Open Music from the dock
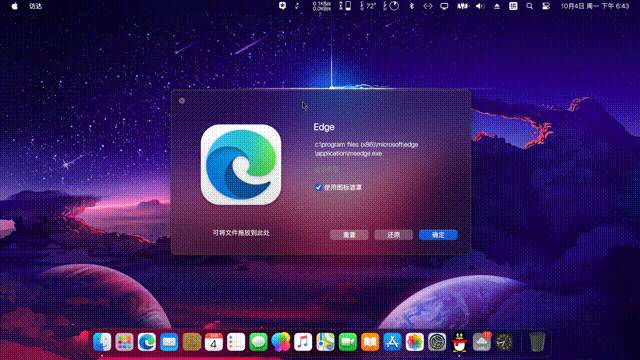 pos(303,342)
